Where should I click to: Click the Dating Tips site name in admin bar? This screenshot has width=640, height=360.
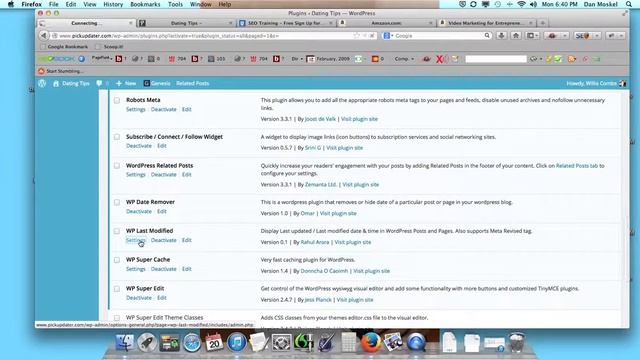pos(71,83)
